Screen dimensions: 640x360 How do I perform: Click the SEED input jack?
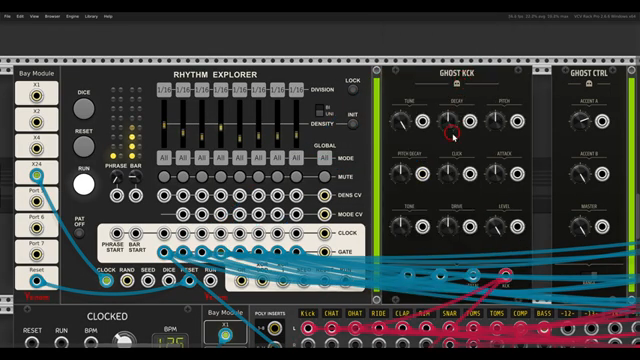coord(148,280)
